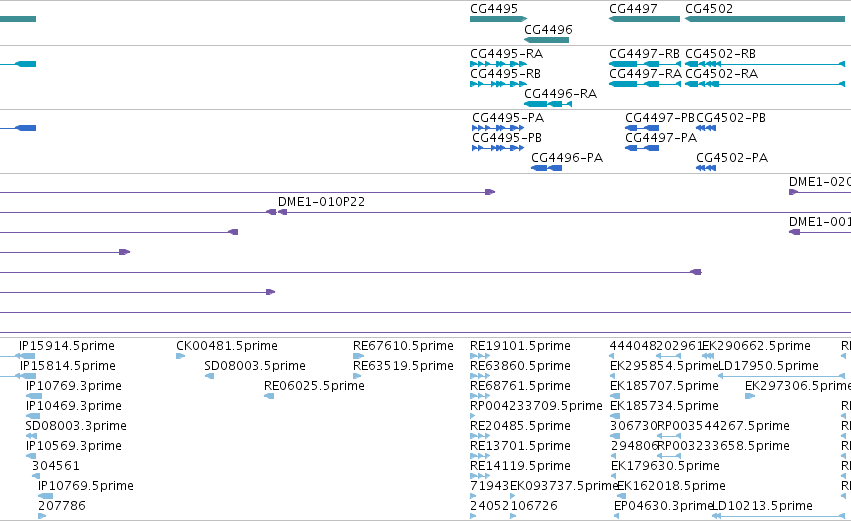Open protein CG4495-PA label
Image resolution: width=851 pixels, height=521 pixels.
pos(508,118)
